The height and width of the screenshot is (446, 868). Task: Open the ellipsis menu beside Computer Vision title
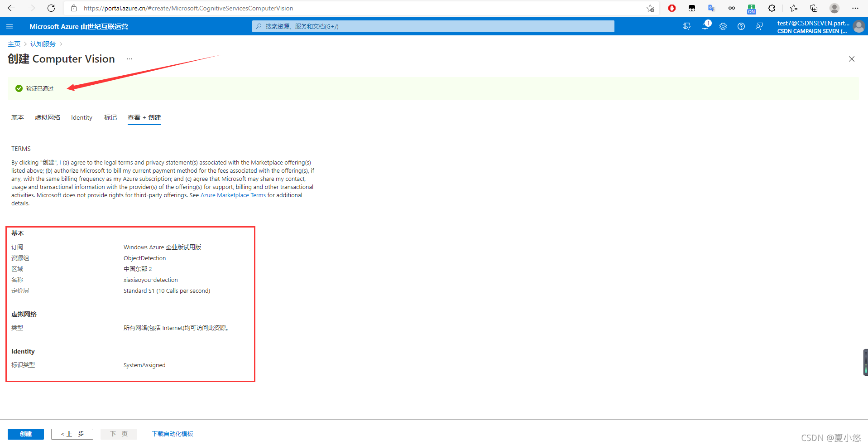(x=129, y=59)
